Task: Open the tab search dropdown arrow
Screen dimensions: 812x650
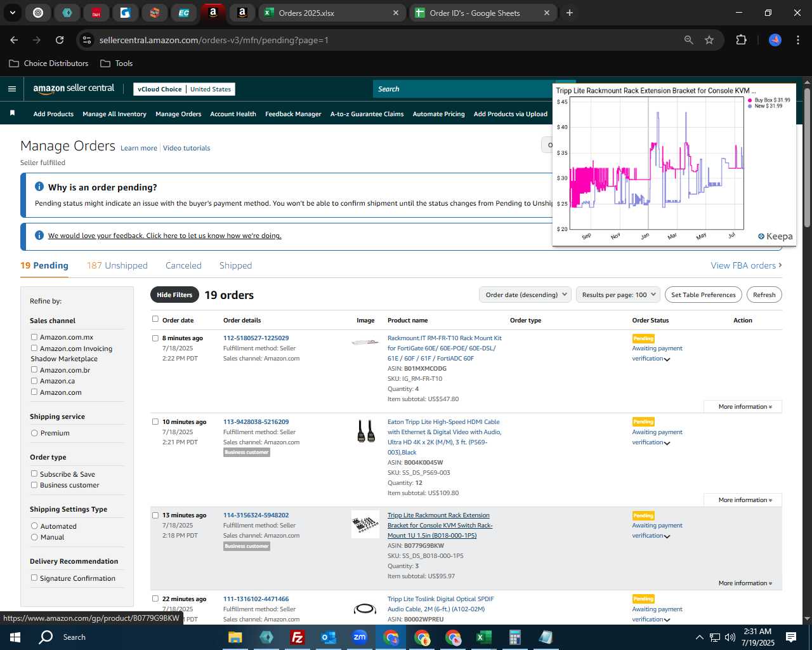Action: [12, 13]
